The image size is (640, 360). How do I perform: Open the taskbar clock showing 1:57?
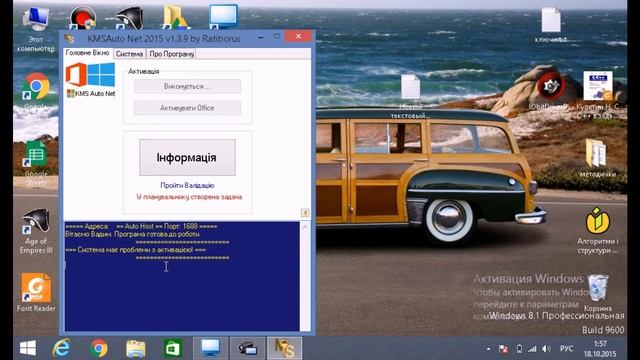(x=600, y=349)
